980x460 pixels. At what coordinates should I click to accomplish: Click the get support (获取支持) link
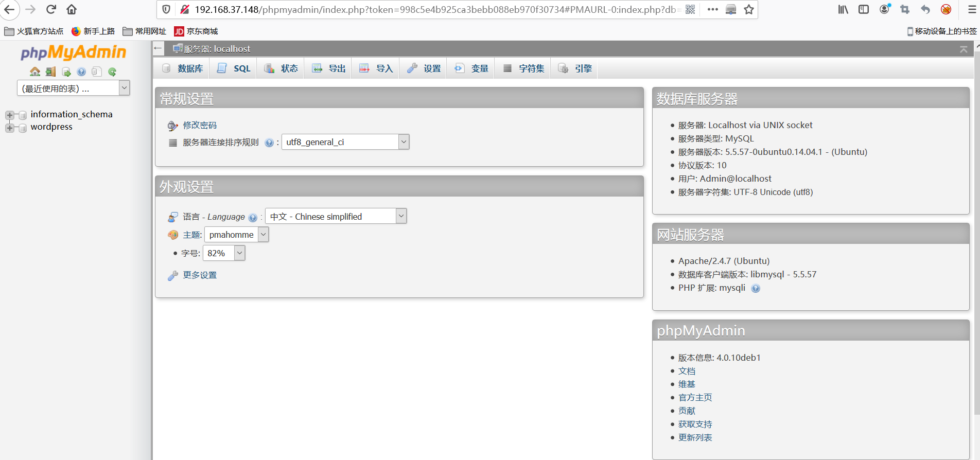coord(695,424)
